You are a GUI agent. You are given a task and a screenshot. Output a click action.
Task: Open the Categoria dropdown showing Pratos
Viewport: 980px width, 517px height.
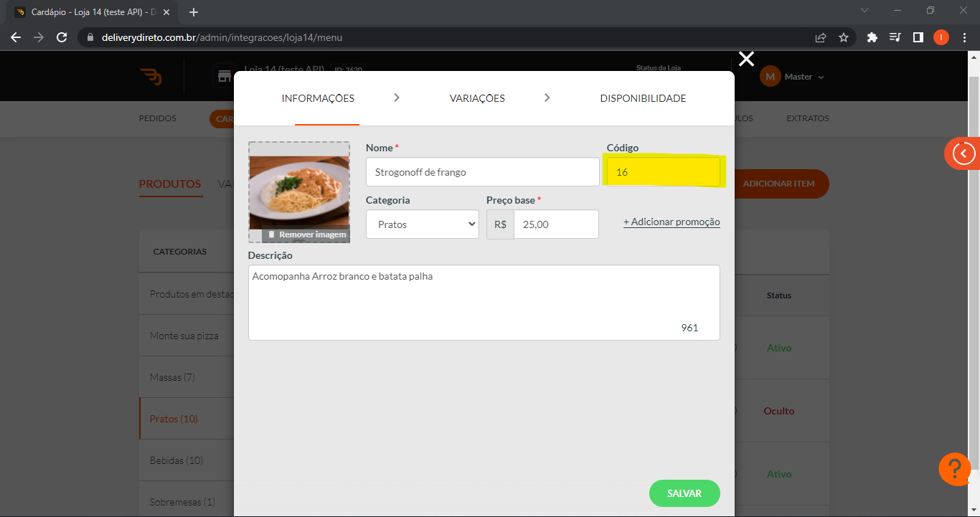(x=423, y=224)
